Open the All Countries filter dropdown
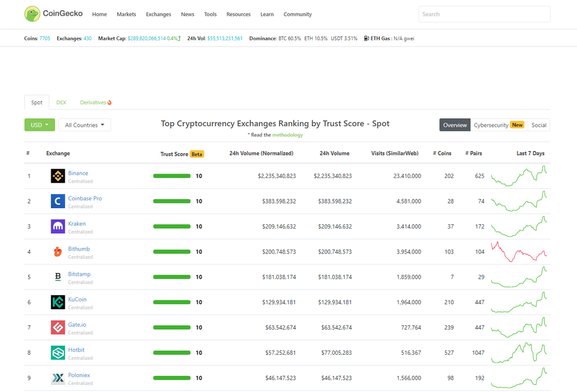 pos(85,125)
